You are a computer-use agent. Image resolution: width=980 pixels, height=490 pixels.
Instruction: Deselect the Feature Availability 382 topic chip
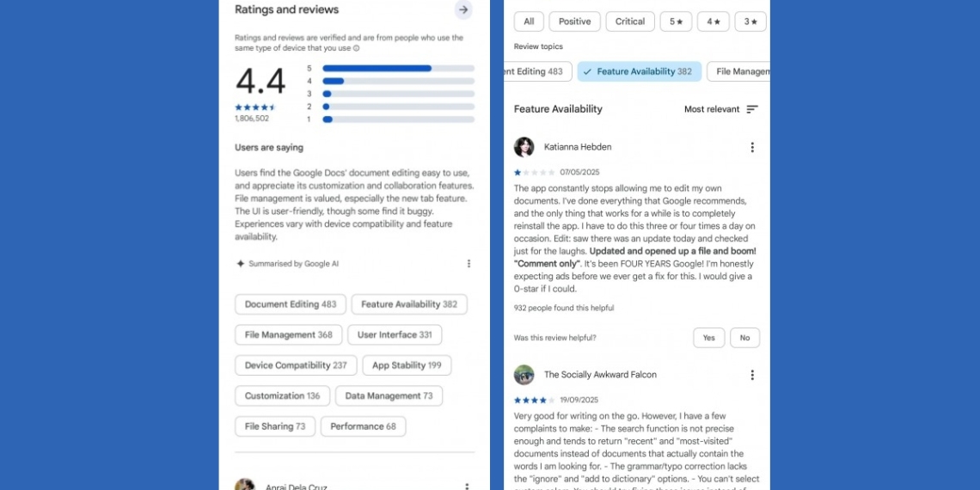coord(639,72)
